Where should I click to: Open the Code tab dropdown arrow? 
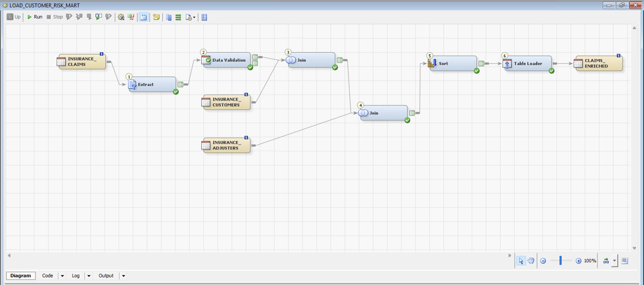(x=62, y=276)
